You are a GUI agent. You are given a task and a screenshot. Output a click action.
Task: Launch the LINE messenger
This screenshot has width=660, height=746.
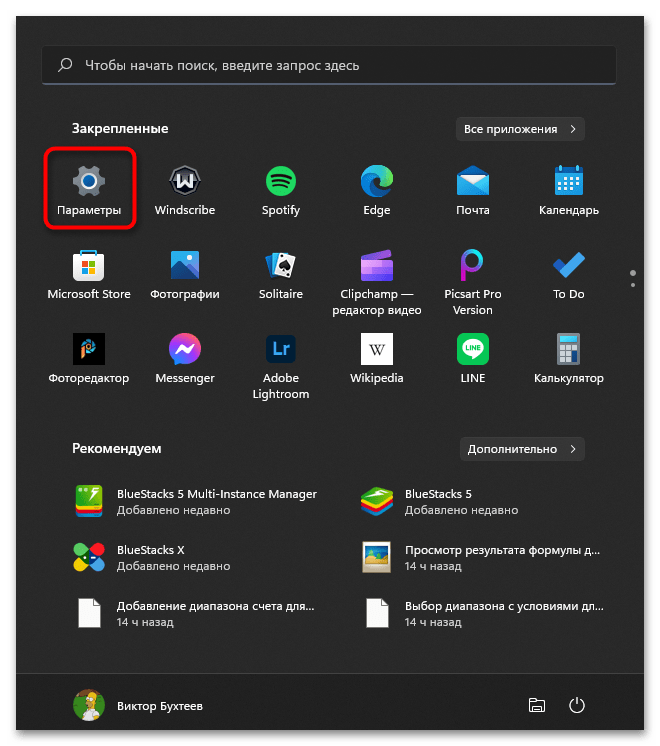pyautogui.click(x=473, y=349)
